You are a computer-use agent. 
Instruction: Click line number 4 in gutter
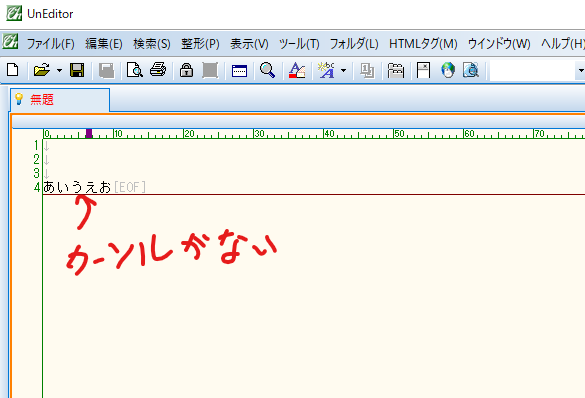tap(37, 187)
